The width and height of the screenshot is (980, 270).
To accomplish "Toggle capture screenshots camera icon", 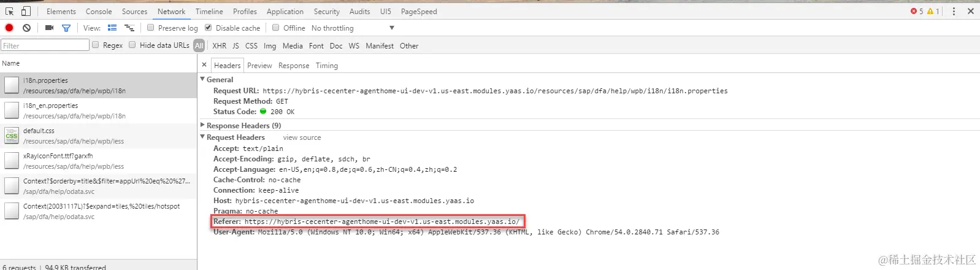I will pos(49,28).
